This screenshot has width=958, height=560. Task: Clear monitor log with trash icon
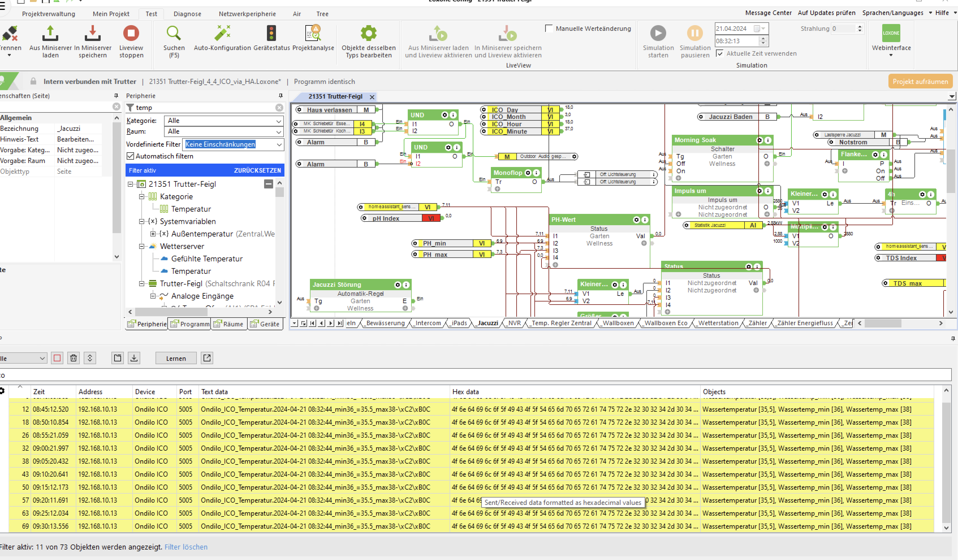[73, 358]
